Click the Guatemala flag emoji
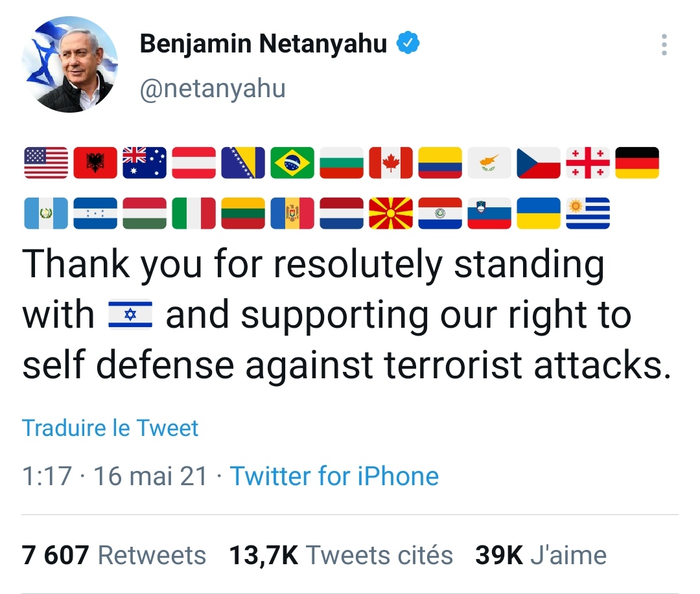 [46, 213]
